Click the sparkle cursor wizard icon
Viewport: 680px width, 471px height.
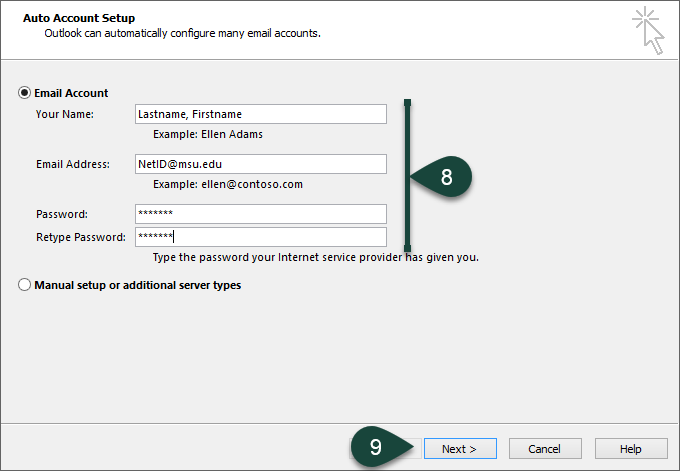pos(647,29)
